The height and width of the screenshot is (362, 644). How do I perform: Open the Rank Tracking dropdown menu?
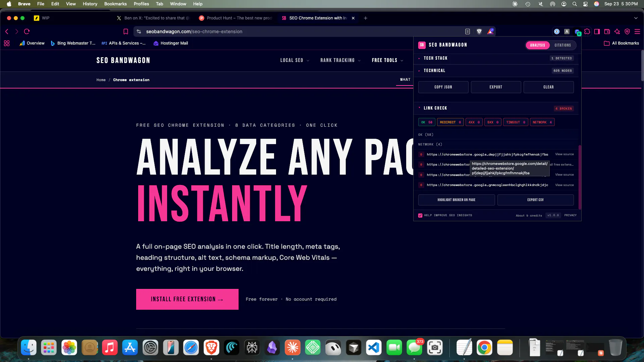(340, 60)
